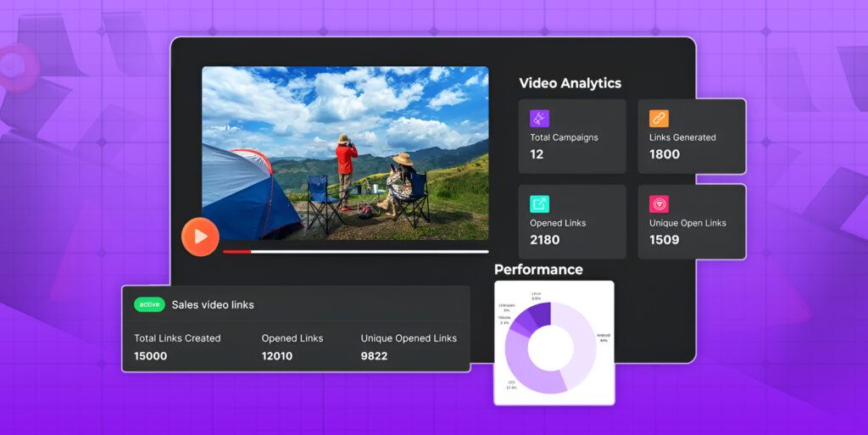Screen dimensions: 868x435
Task: Click the red Unique Open Links icon
Action: click(x=659, y=204)
